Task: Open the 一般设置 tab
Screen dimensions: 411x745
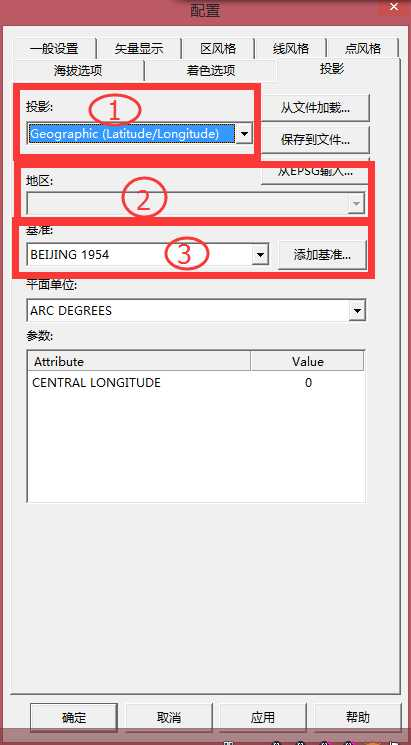Action: click(x=54, y=48)
